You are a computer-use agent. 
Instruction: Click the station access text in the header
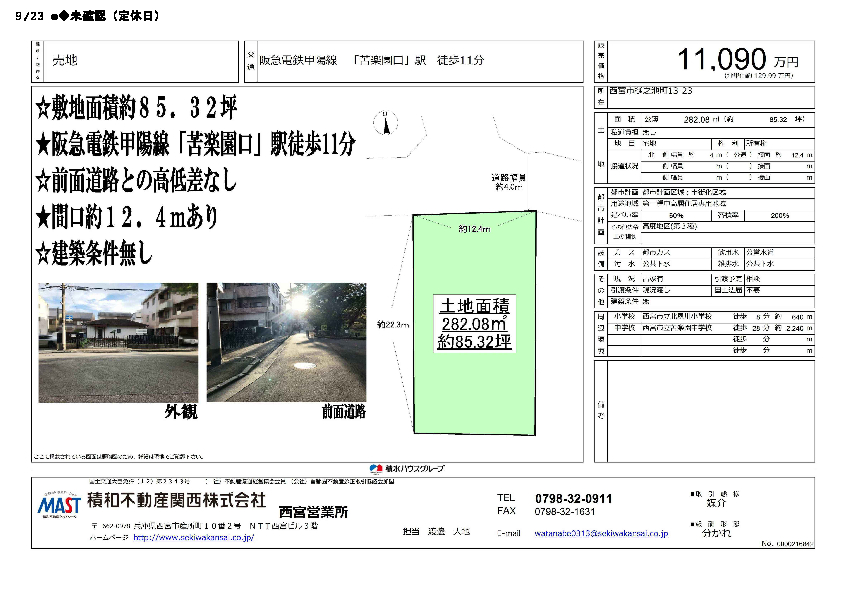coord(372,60)
